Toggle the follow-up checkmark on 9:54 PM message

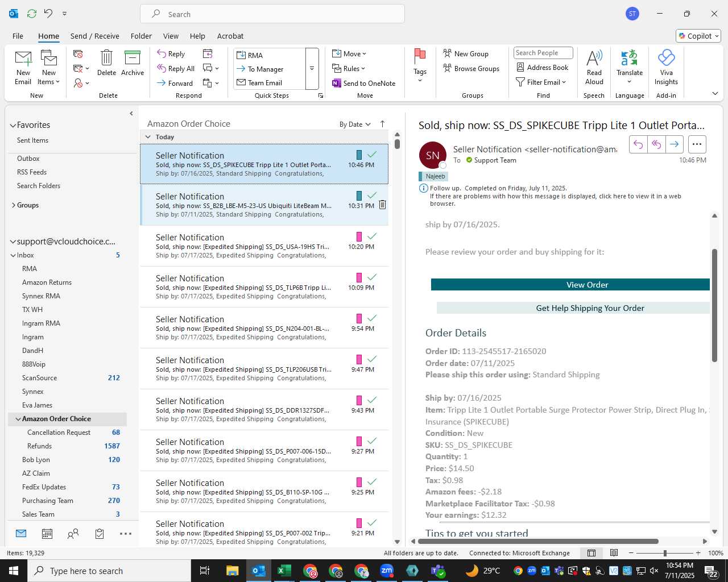pos(372,318)
